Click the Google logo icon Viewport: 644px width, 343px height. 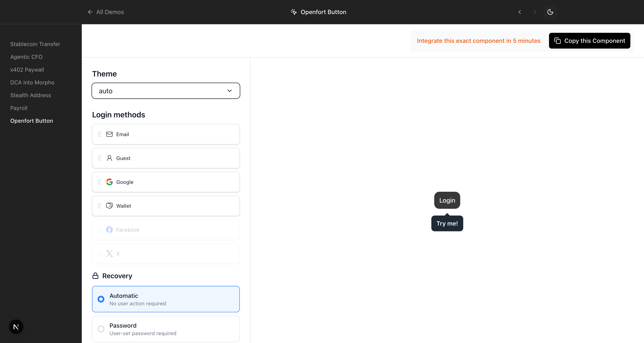pyautogui.click(x=109, y=182)
